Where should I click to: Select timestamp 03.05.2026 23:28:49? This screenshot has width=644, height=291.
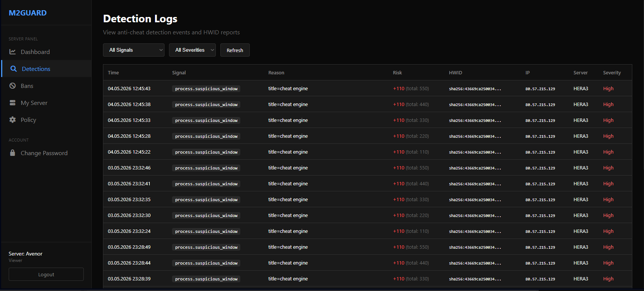[129, 247]
